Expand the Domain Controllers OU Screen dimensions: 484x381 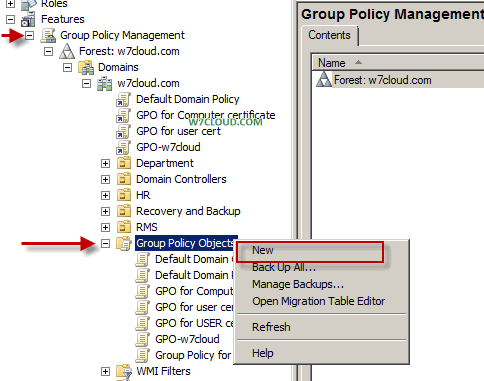coord(105,179)
